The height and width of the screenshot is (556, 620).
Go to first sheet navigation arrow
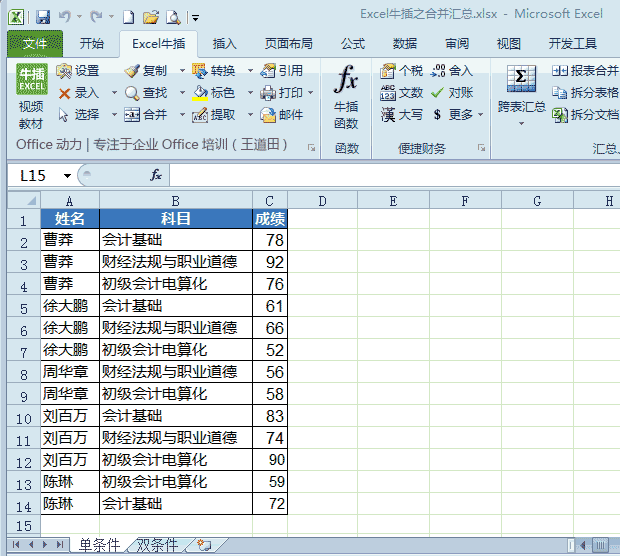(x=16, y=545)
